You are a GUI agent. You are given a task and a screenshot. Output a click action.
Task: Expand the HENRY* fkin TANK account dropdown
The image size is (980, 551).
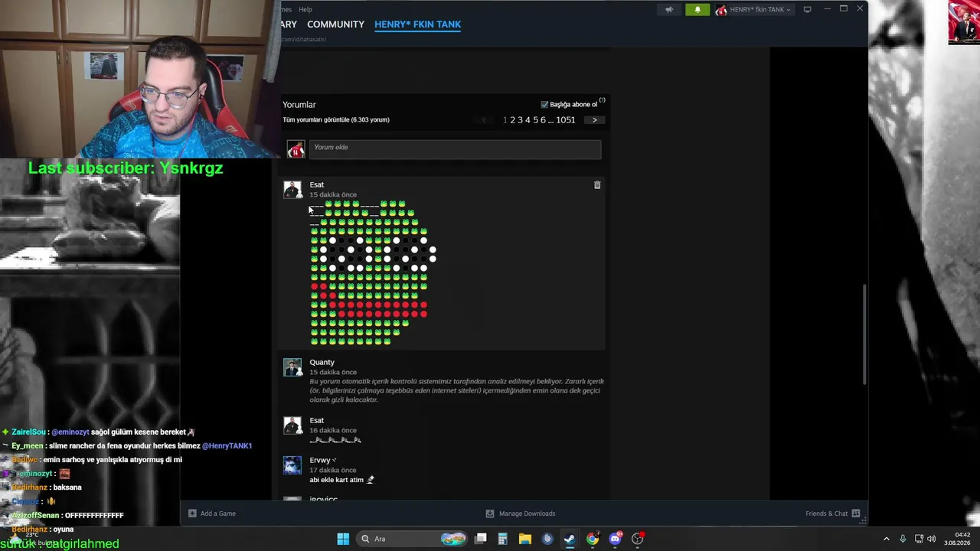coord(754,9)
